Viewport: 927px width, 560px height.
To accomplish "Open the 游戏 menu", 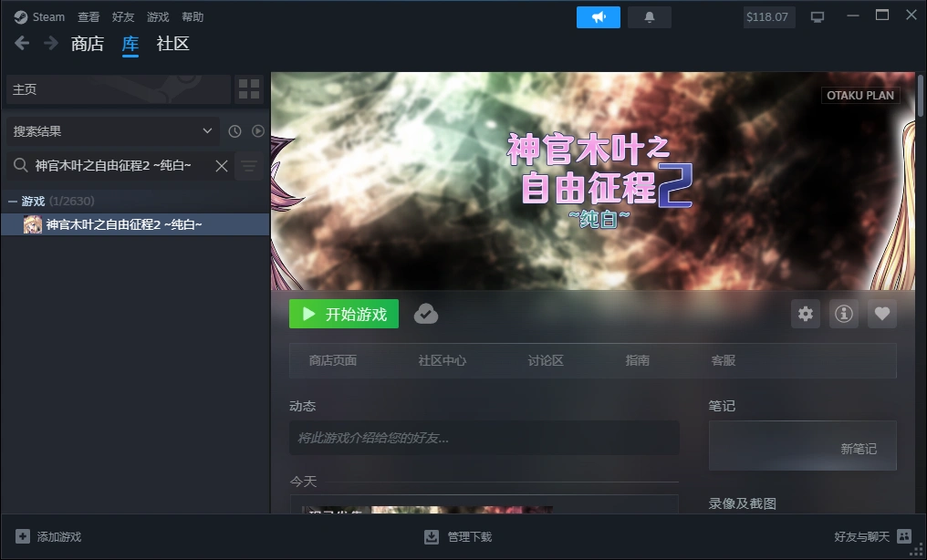I will (158, 17).
